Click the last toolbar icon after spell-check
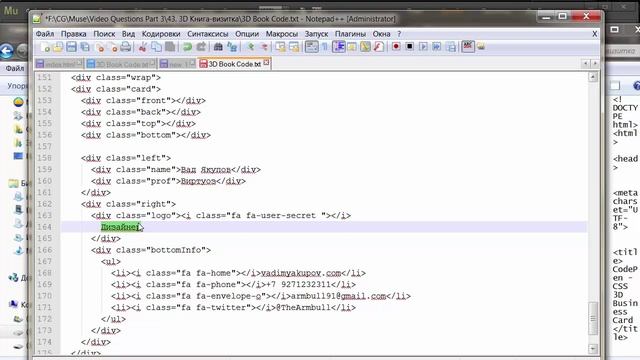This screenshot has height=360, width=640. (481, 47)
